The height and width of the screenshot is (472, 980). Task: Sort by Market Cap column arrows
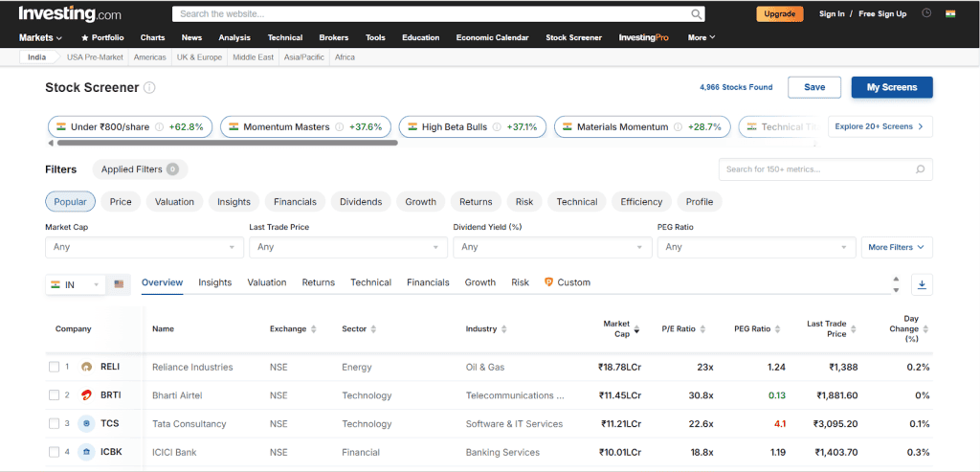coord(636,328)
